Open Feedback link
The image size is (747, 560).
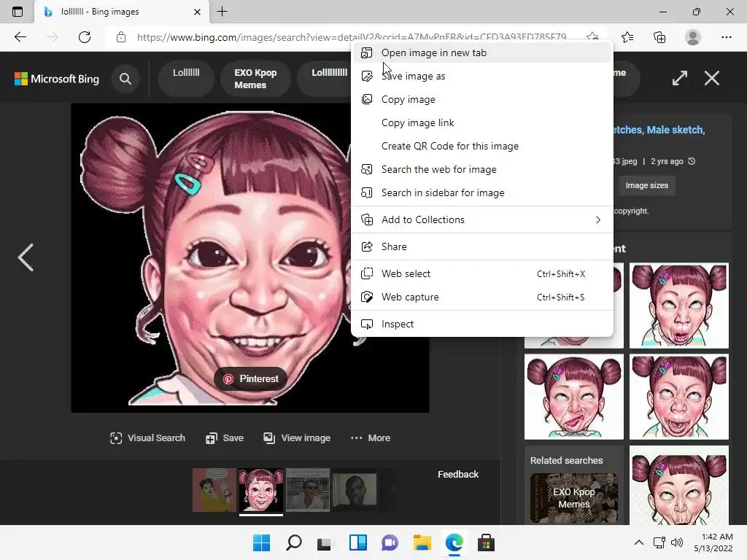[458, 474]
